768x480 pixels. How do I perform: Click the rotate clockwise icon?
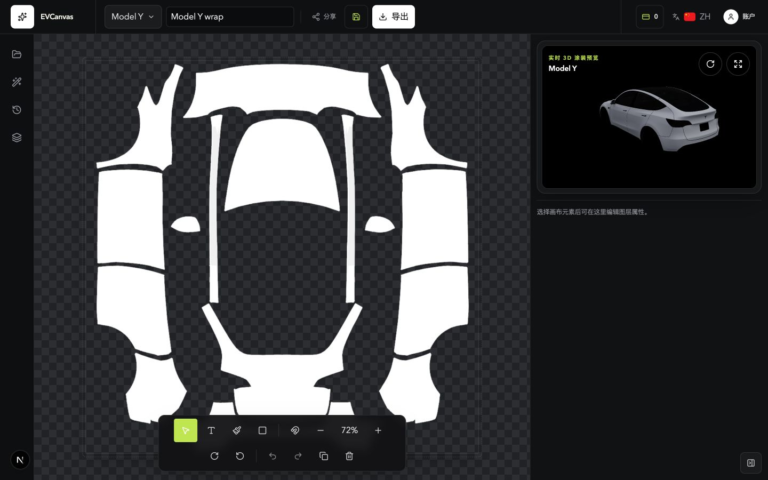[x=214, y=456]
